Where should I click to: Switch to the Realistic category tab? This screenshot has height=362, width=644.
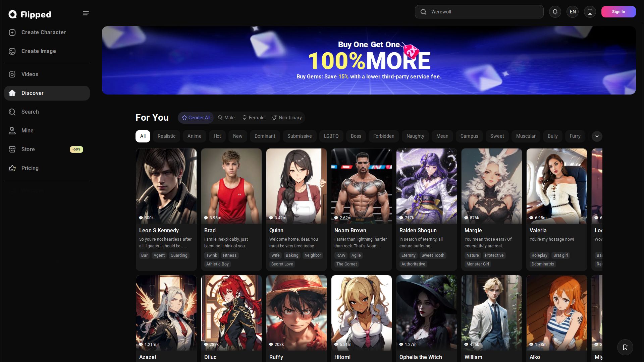click(x=167, y=136)
